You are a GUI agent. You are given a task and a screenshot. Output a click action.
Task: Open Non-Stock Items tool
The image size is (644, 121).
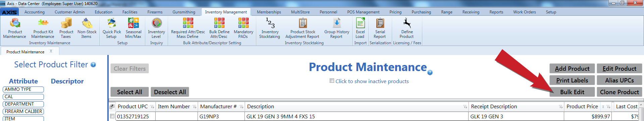[87, 28]
